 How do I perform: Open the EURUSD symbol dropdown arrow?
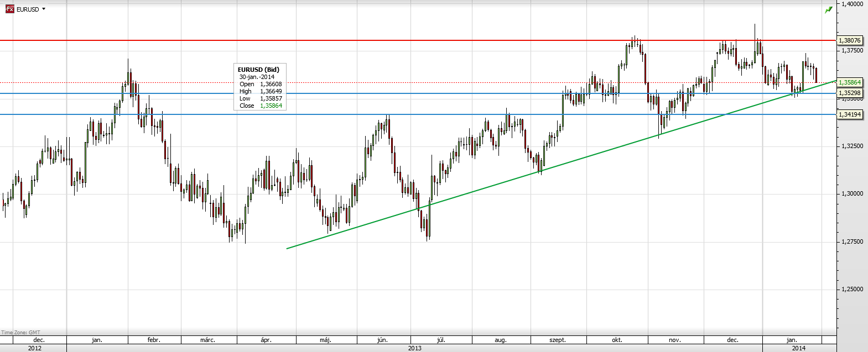tap(44, 9)
